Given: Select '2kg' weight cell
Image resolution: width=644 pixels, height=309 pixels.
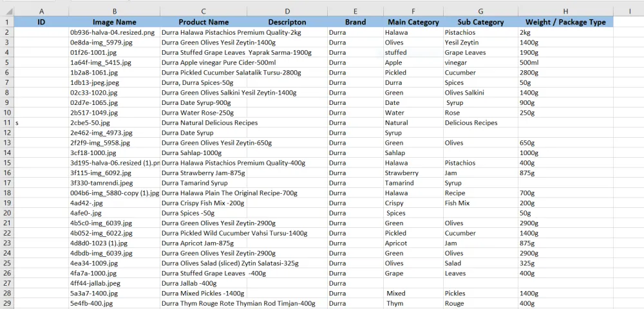Looking at the screenshot, I should pos(565,32).
